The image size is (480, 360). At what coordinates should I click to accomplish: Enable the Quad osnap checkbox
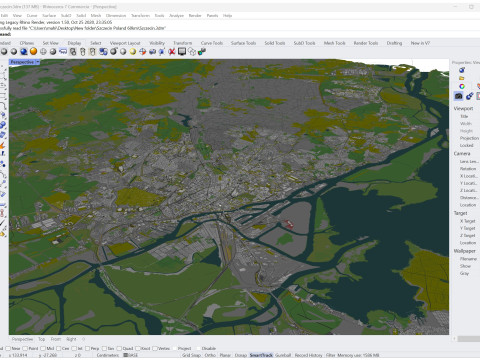tap(119, 348)
